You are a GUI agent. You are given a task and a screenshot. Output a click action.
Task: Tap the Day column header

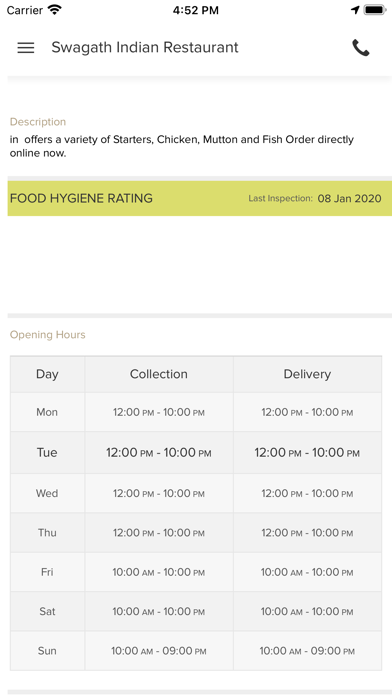click(x=48, y=374)
